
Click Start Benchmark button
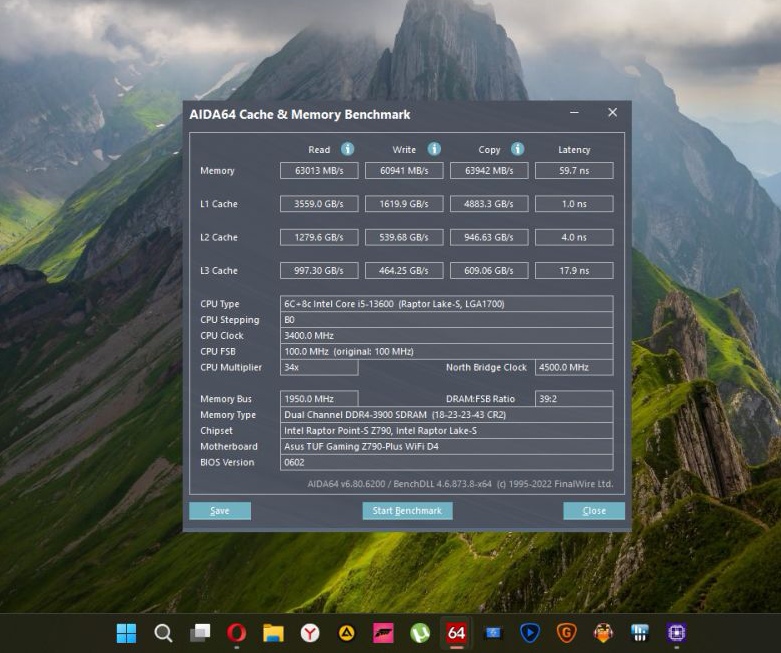pyautogui.click(x=407, y=511)
